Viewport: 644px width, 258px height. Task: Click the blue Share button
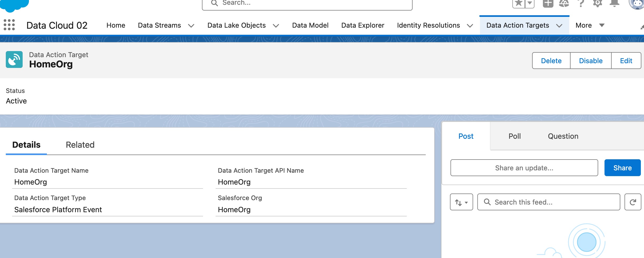coord(622,168)
